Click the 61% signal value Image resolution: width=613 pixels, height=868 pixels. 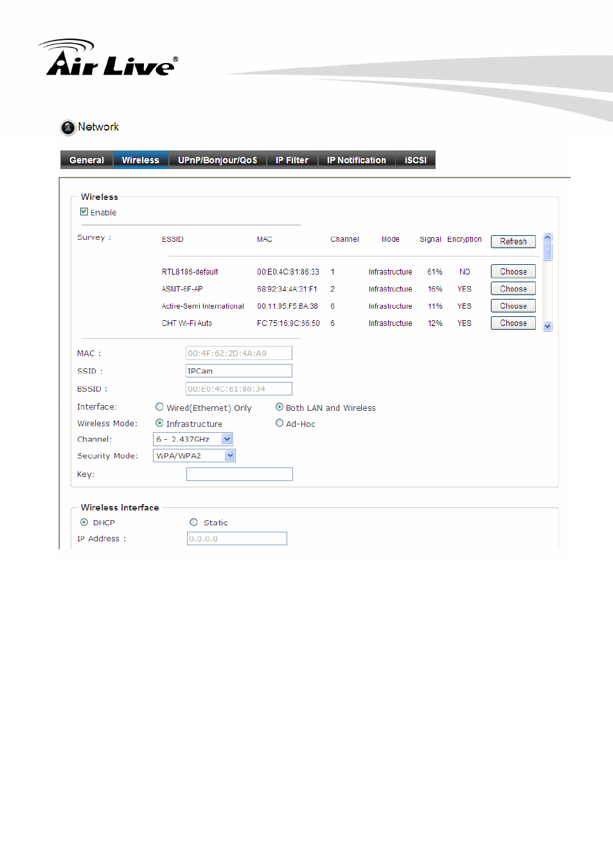pyautogui.click(x=435, y=272)
